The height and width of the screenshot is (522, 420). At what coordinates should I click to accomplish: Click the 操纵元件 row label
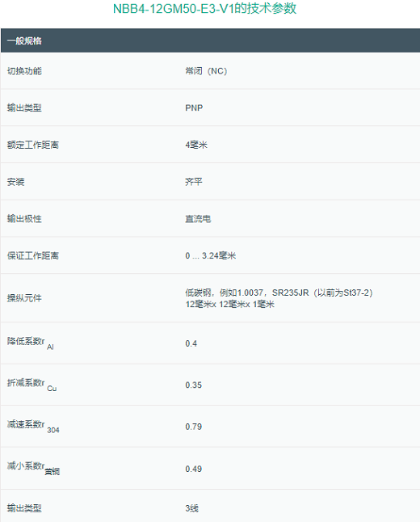click(x=24, y=298)
